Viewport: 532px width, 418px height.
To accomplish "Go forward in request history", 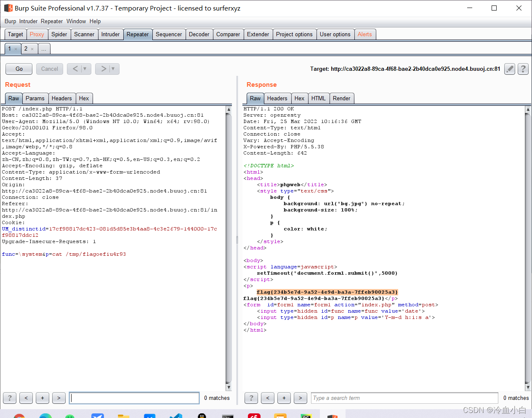I will click(x=104, y=69).
